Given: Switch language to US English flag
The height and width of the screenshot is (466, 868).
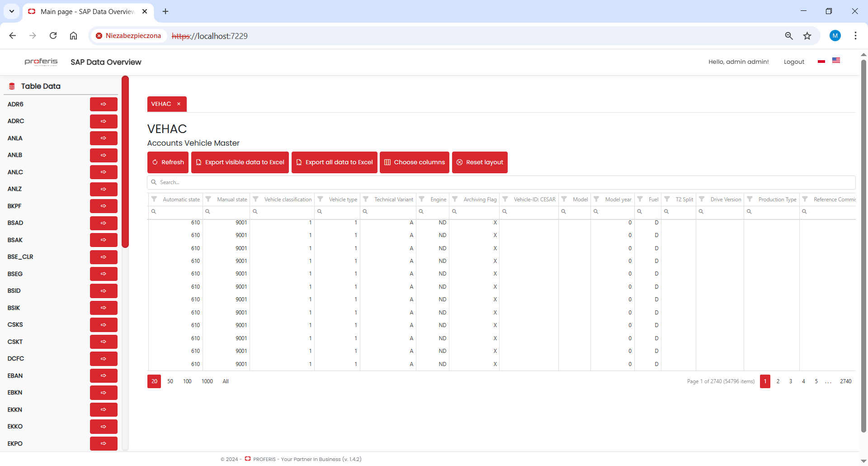Looking at the screenshot, I should click(836, 60).
